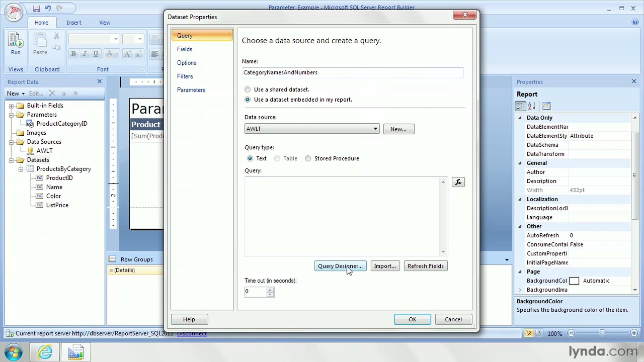
Task: Select 'Use a shared dataset' radio button
Action: pos(248,89)
